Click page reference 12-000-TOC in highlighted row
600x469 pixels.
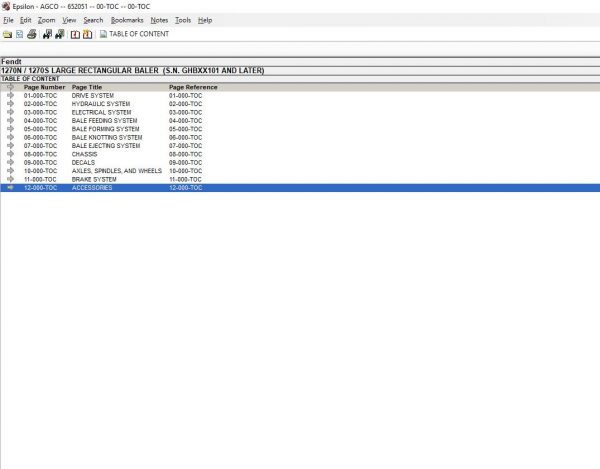[185, 188]
